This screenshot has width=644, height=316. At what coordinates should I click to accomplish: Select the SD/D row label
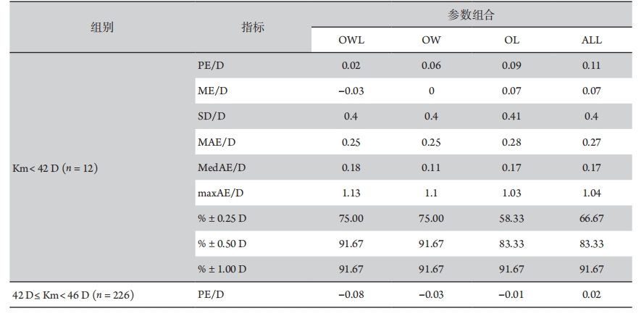coord(211,117)
